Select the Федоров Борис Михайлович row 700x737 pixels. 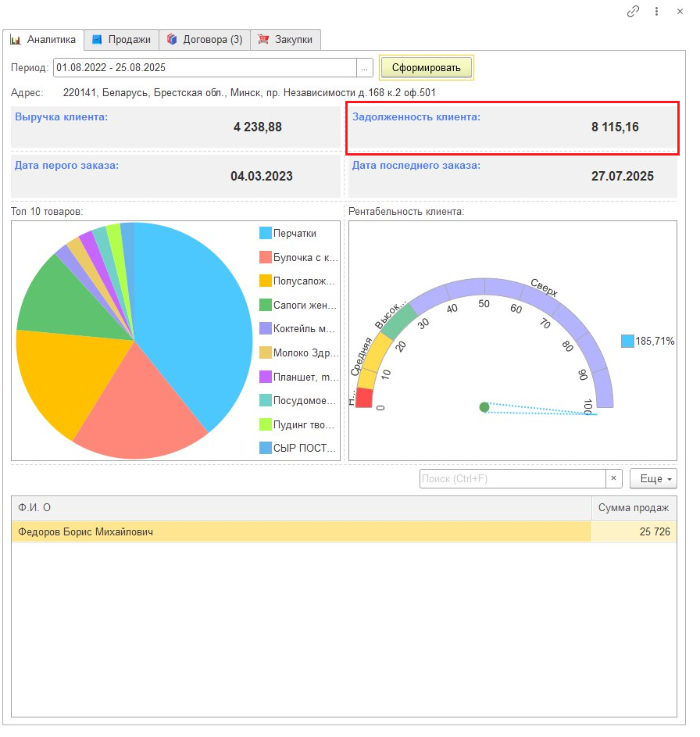(301, 532)
